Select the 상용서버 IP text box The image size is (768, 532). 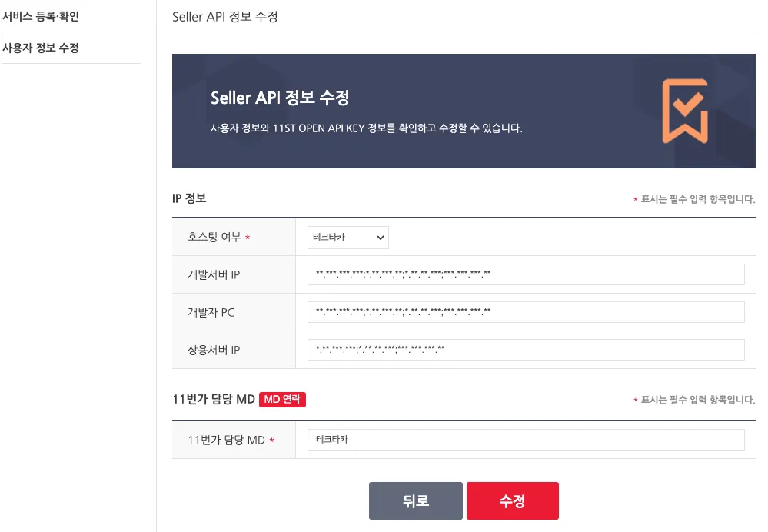click(525, 350)
